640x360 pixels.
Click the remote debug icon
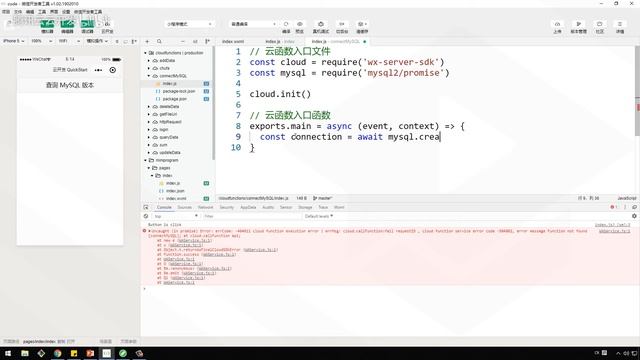pyautogui.click(x=321, y=24)
